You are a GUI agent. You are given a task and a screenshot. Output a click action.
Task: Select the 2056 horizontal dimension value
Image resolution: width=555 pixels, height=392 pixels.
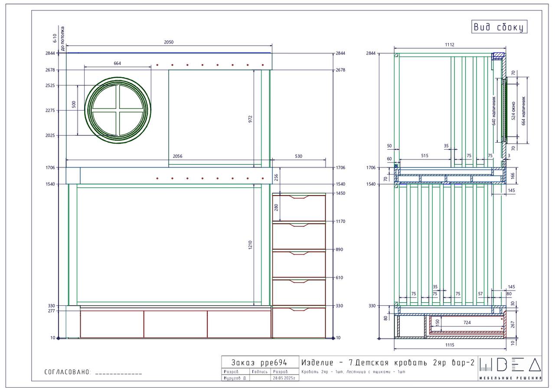coord(177,156)
